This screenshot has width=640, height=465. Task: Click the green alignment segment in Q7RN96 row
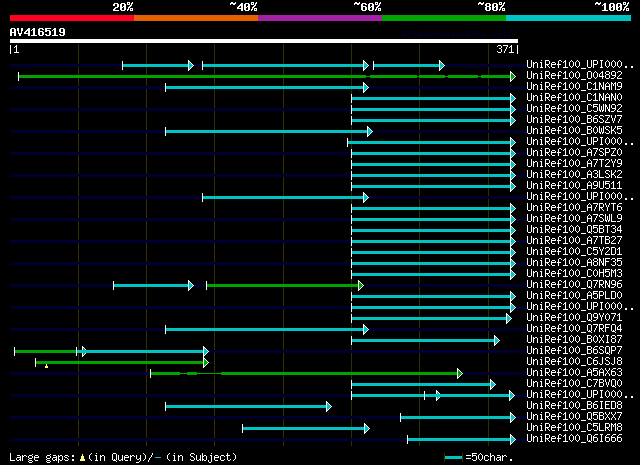tap(284, 285)
